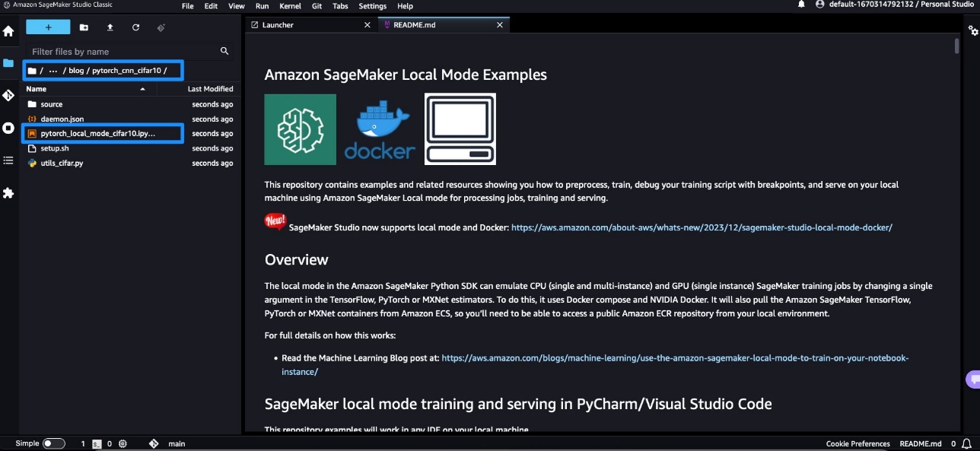
Task: Close the README.md tab
Action: [500, 25]
